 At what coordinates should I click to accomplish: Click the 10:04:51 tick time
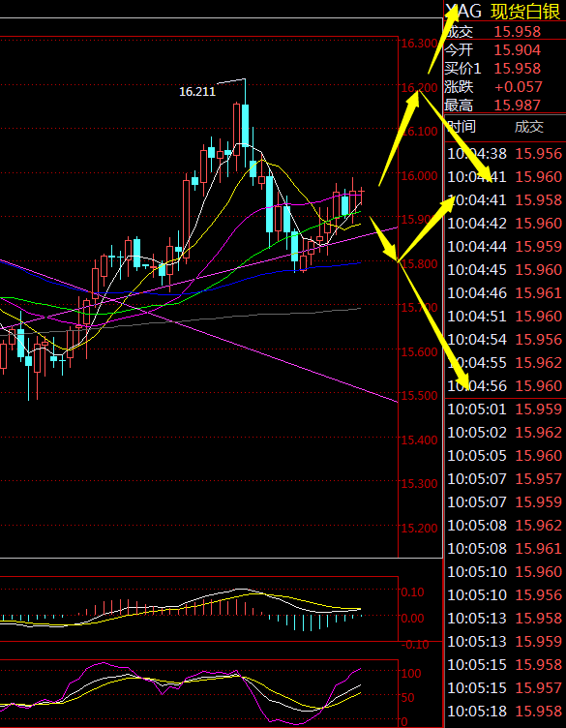[477, 317]
